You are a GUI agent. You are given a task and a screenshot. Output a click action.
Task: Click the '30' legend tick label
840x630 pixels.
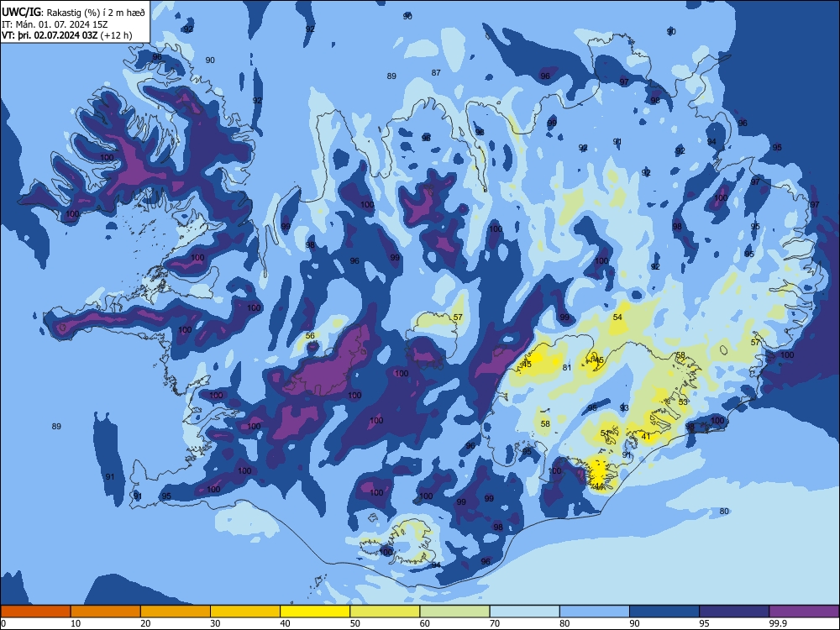215,623
